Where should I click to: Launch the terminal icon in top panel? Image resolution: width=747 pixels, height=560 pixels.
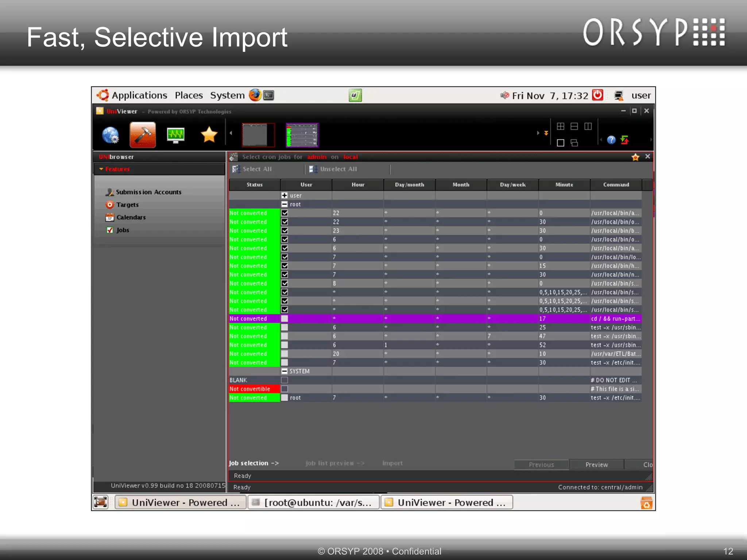[x=269, y=95]
